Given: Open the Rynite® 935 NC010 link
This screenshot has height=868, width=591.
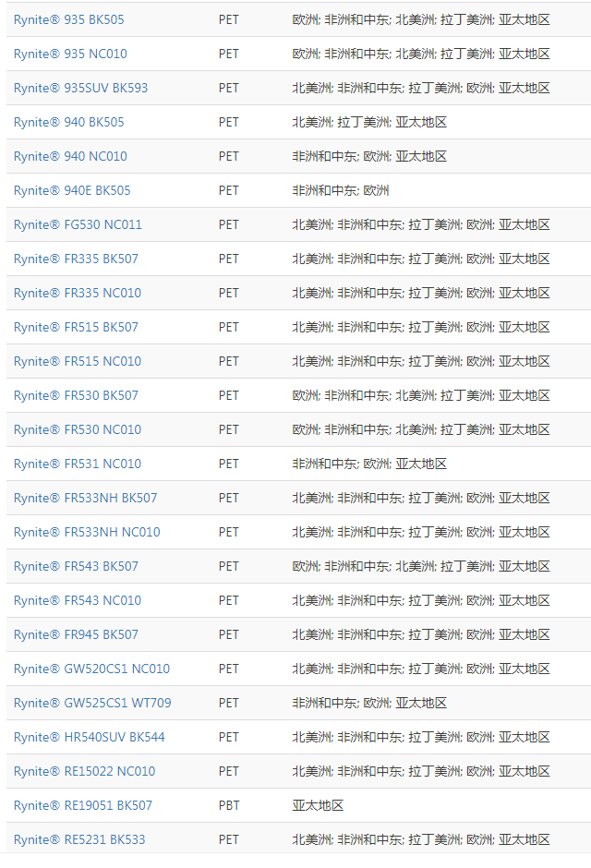Looking at the screenshot, I should point(70,54).
